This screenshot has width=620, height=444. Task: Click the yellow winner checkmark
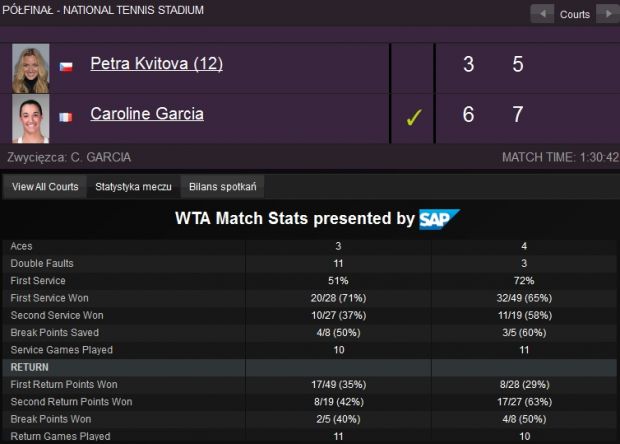pos(414,117)
